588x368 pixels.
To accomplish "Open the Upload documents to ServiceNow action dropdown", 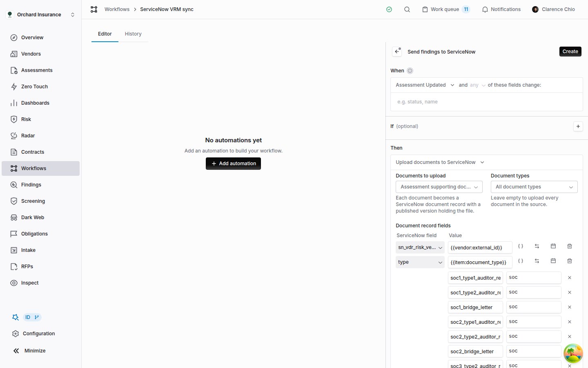I will (x=440, y=162).
